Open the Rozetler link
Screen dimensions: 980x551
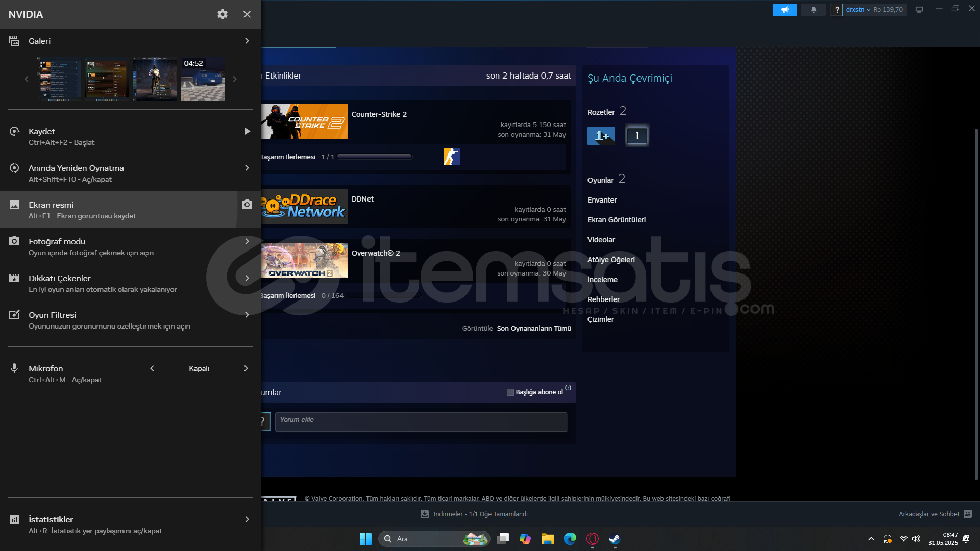coord(601,112)
